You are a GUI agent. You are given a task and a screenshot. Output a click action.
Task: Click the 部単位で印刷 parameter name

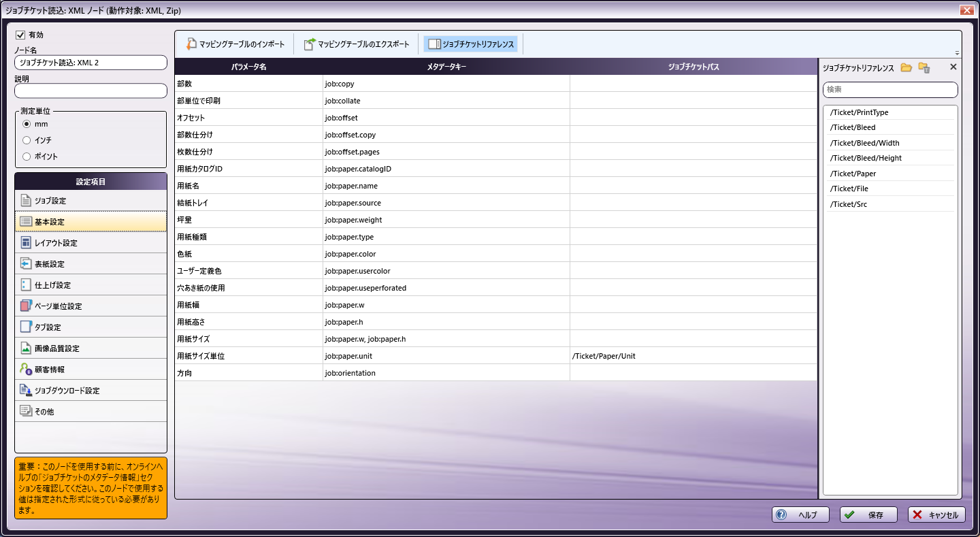[x=198, y=101]
